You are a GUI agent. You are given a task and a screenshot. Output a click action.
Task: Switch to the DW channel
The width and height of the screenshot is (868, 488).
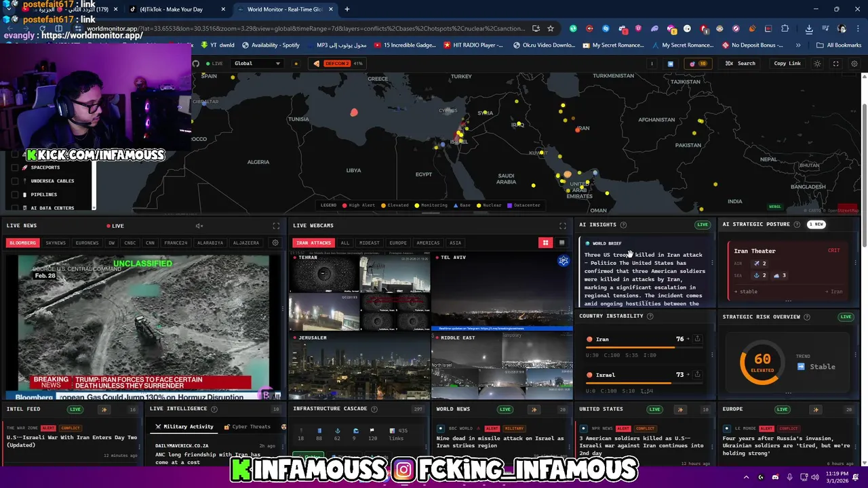pos(111,243)
